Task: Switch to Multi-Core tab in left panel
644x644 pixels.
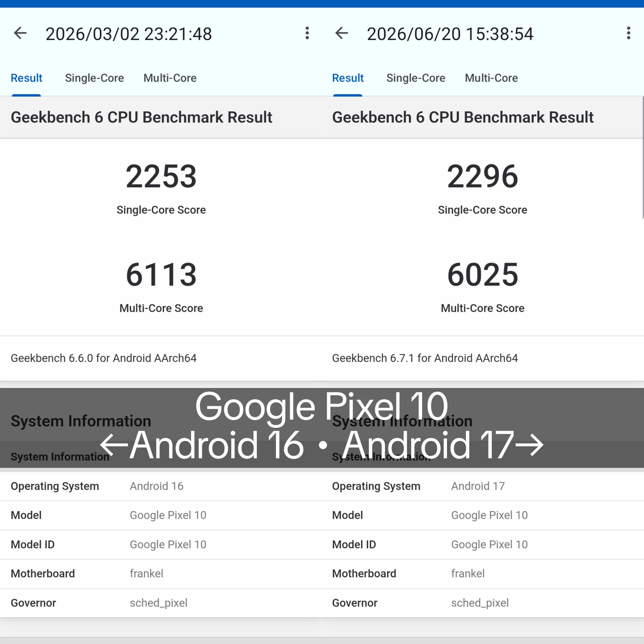Action: click(x=170, y=78)
